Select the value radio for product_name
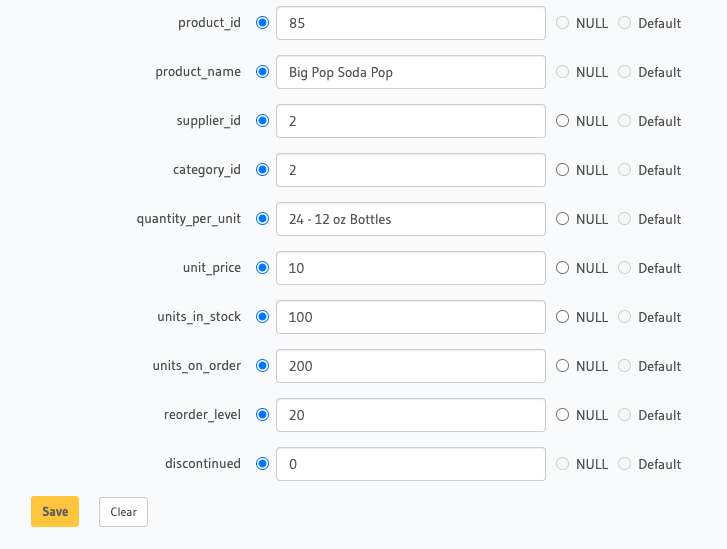 [x=263, y=72]
